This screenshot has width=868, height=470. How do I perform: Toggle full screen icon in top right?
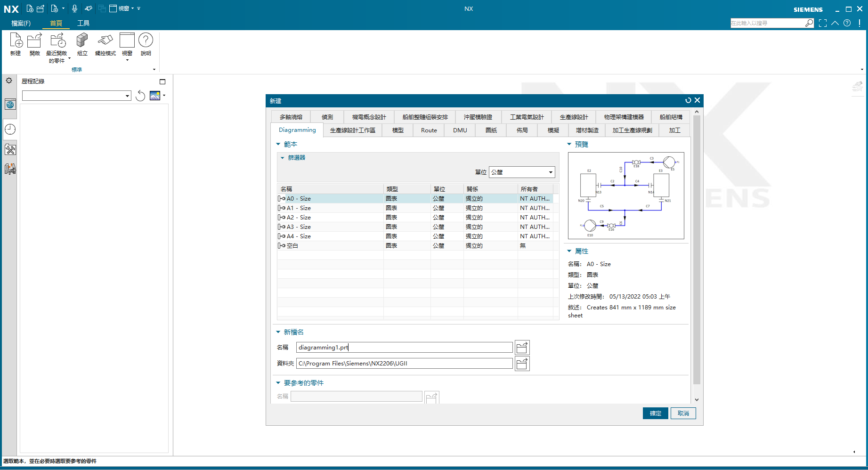[823, 23]
